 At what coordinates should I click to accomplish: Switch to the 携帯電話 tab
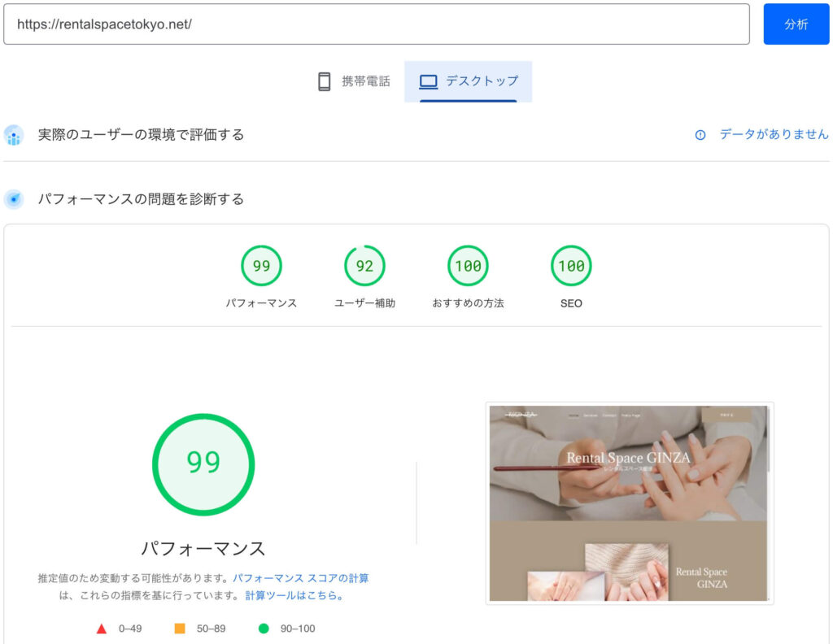(x=353, y=81)
